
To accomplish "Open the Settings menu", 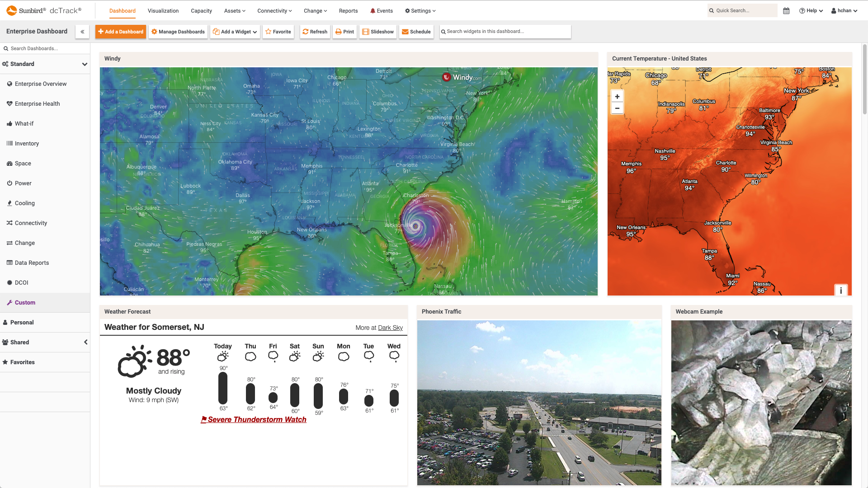I will click(420, 10).
